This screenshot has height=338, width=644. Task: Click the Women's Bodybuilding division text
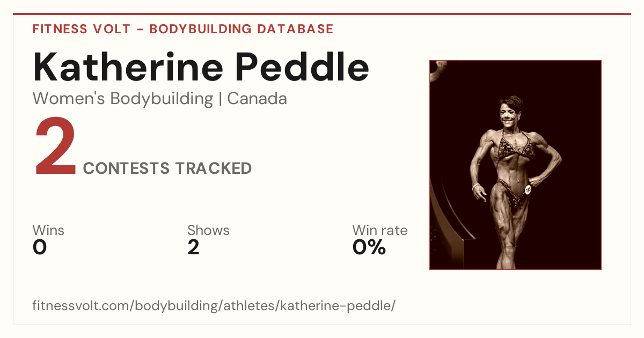[x=123, y=99]
